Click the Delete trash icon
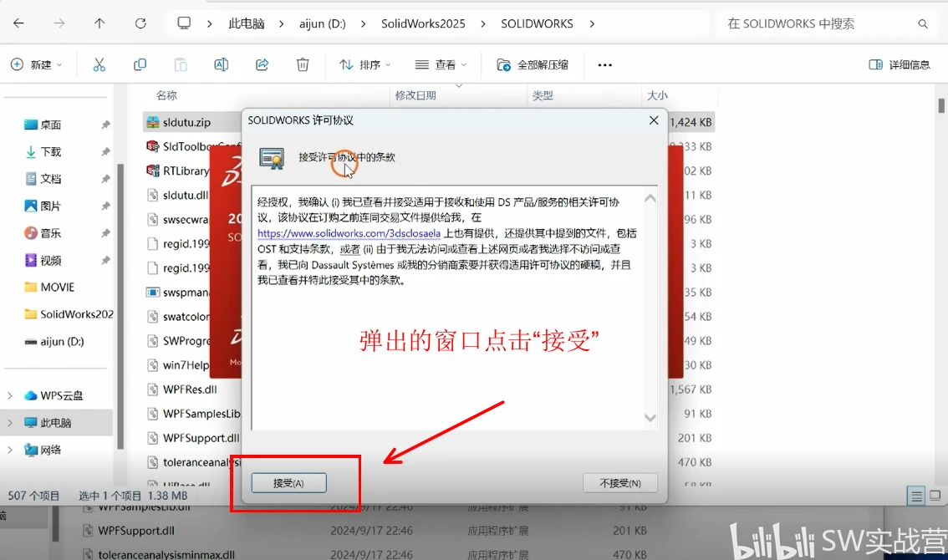The width and height of the screenshot is (948, 560). point(303,64)
